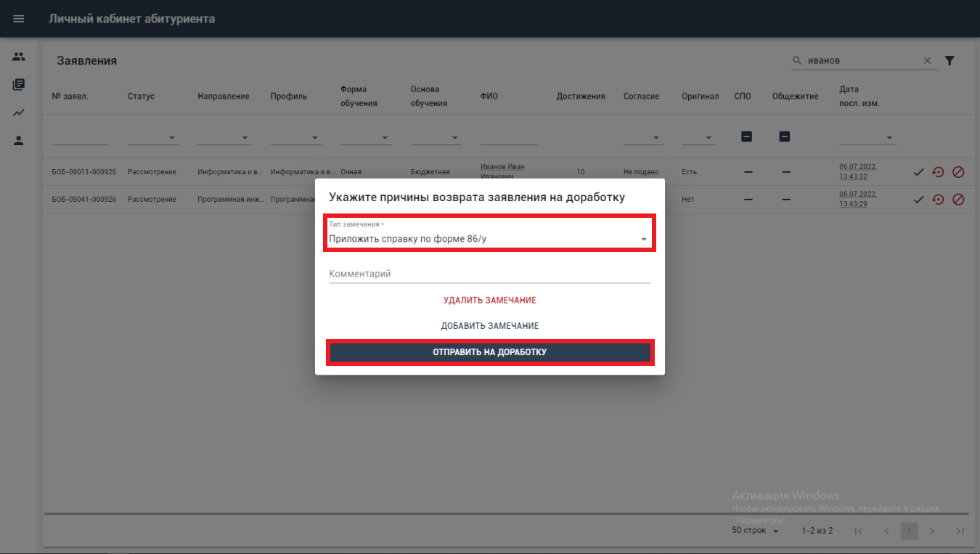Open the people section in sidebar
Image resolution: width=980 pixels, height=554 pixels.
[x=19, y=57]
